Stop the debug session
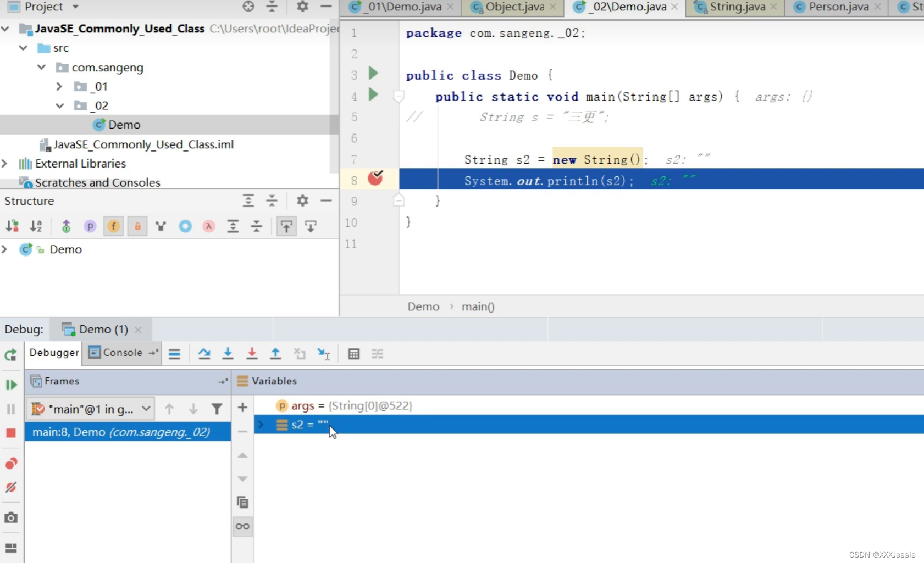Screen dimensions: 924x563 pyautogui.click(x=10, y=433)
